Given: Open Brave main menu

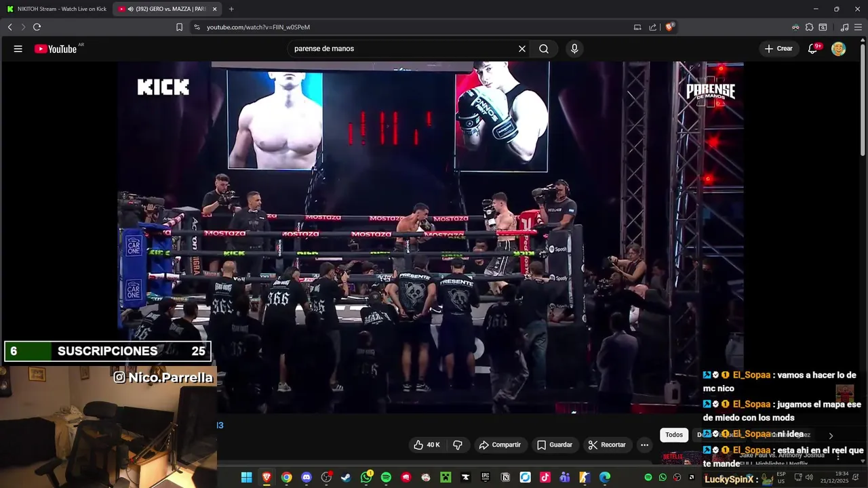Looking at the screenshot, I should tap(859, 27).
